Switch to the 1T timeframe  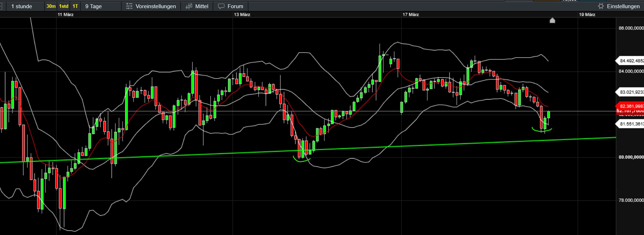click(75, 6)
